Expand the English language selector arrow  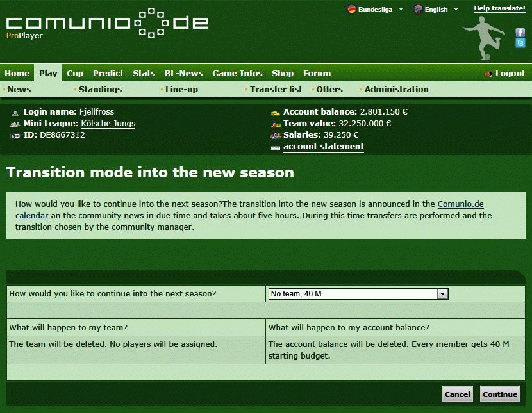pos(456,9)
